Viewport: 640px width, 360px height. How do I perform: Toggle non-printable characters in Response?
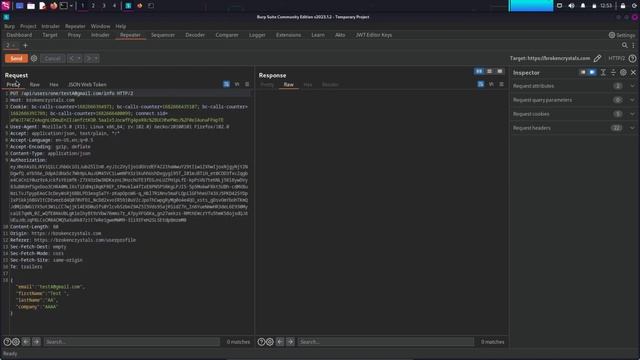(491, 84)
